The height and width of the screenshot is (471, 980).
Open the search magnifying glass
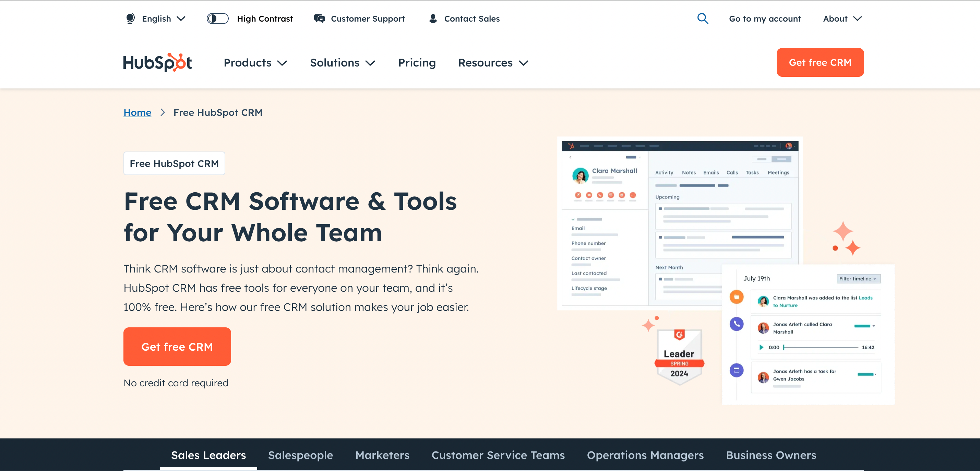click(x=703, y=18)
